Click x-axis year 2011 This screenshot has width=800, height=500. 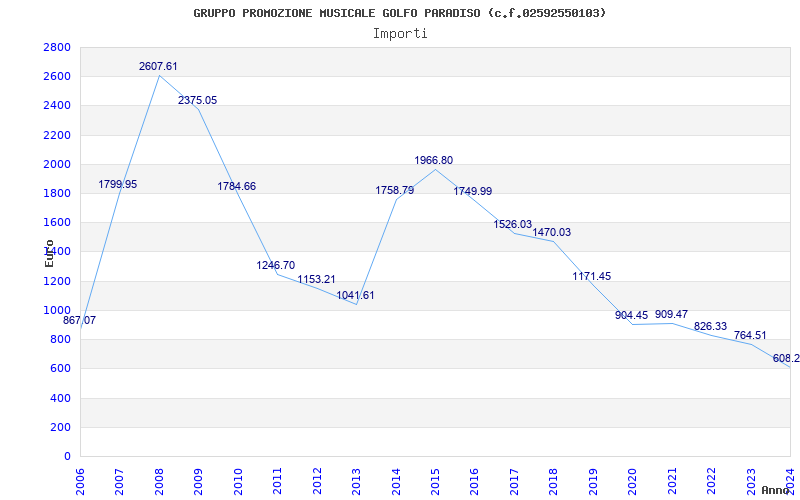[278, 481]
